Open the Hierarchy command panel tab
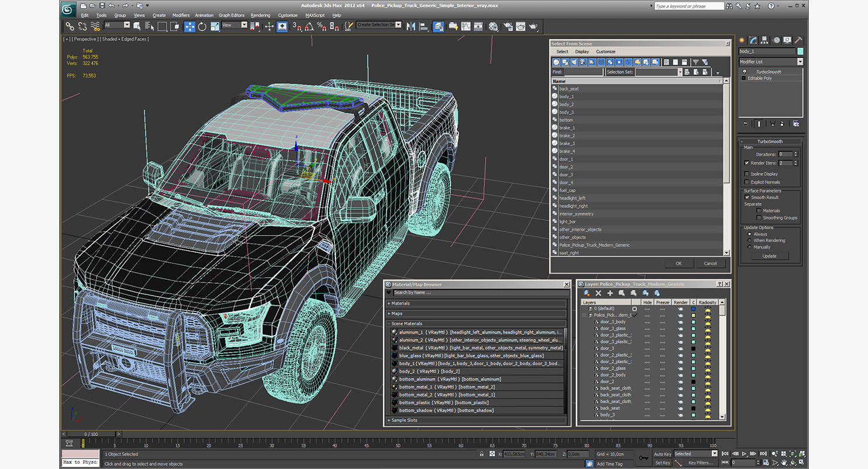Viewport: 868px width, 469px height. click(765, 40)
